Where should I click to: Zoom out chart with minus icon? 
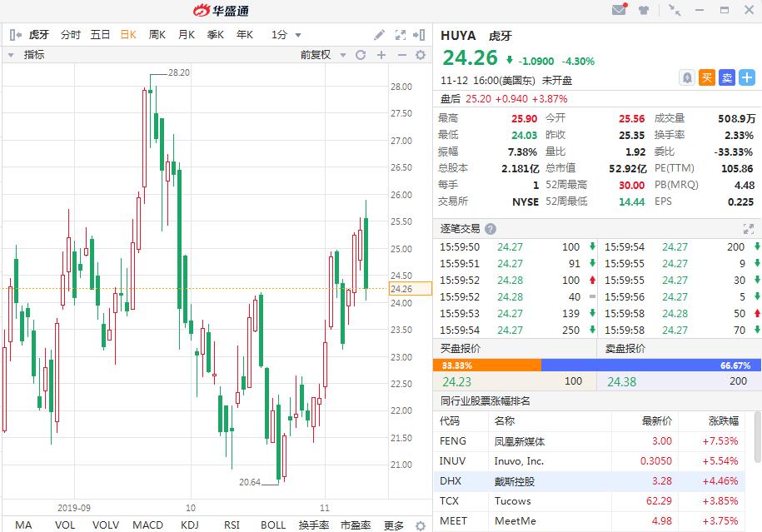(401, 55)
